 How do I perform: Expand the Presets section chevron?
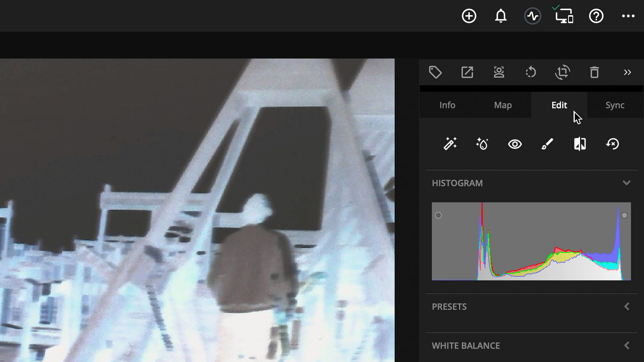627,306
